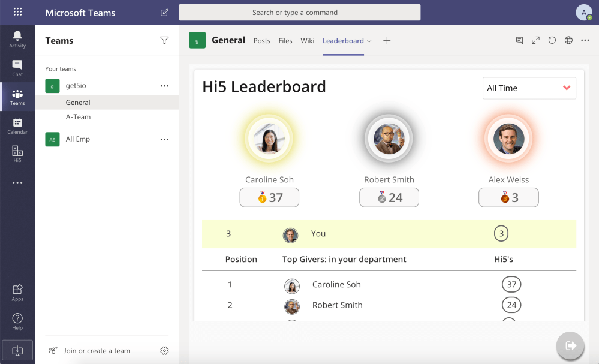Screen dimensions: 599x364
Task: Click Robert Smith's top profile photo
Action: [x=389, y=139]
